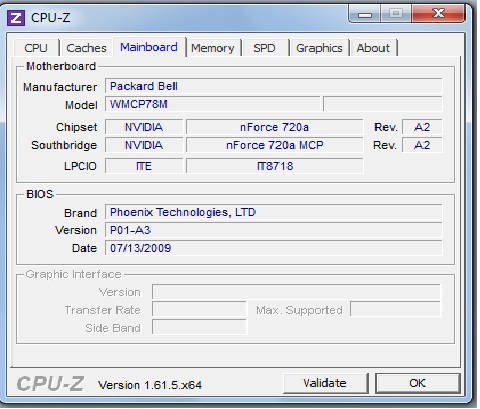Select the P01-A3 BIOS version field
The height and width of the screenshot is (409, 480).
[x=274, y=230]
